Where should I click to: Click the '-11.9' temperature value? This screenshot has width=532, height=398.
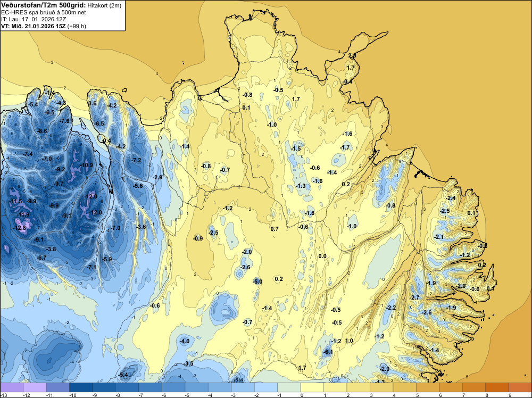pos(23,214)
